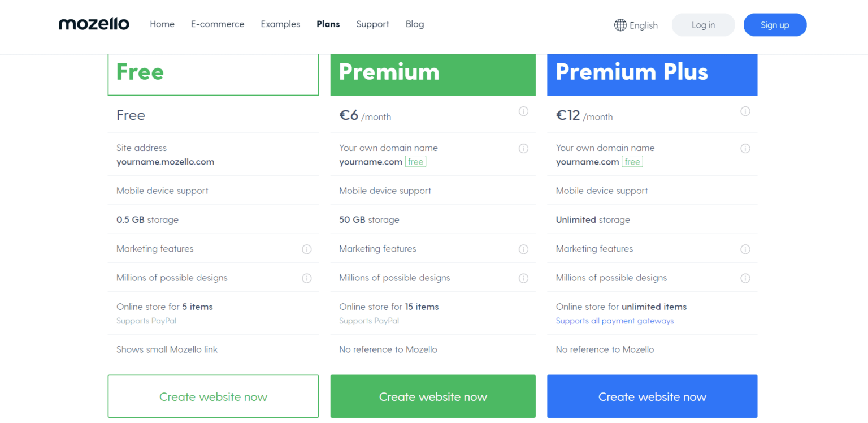
Task: Open the Support menu item
Action: (x=372, y=24)
